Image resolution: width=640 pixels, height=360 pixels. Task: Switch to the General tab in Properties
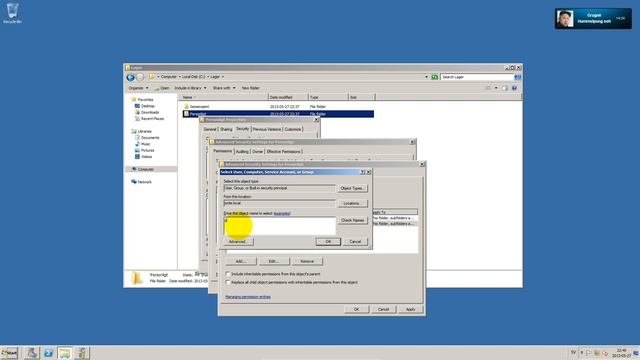[x=210, y=129]
